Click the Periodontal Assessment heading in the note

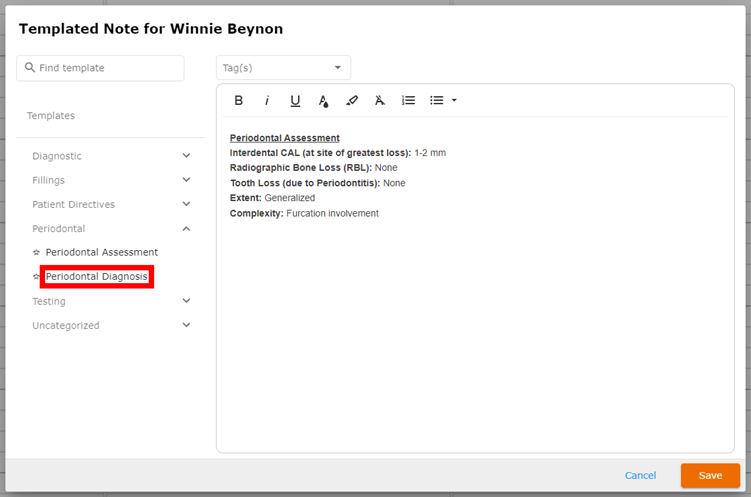pyautogui.click(x=284, y=138)
